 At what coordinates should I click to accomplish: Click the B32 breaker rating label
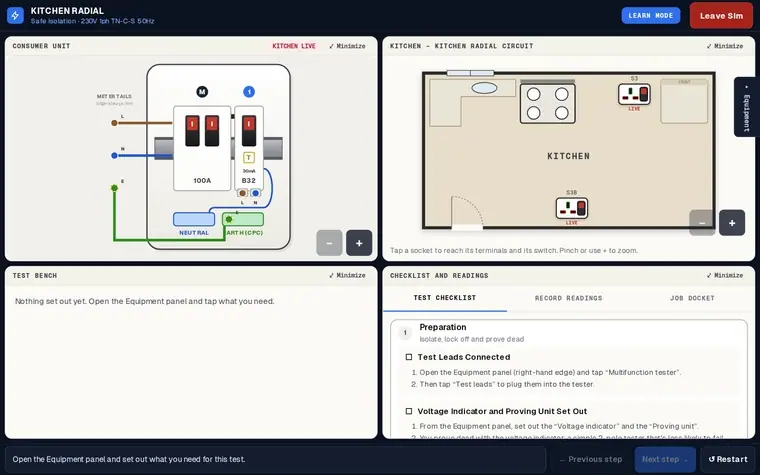[x=249, y=180]
